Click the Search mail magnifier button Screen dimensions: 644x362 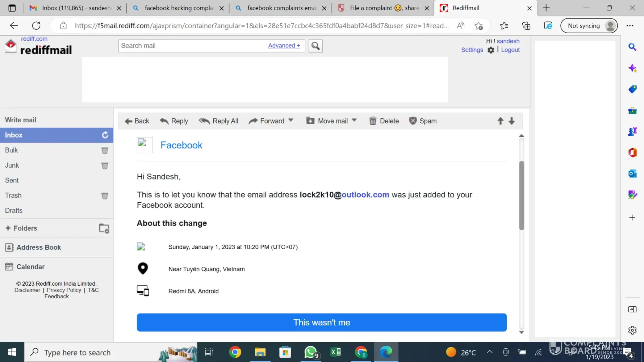tap(315, 46)
